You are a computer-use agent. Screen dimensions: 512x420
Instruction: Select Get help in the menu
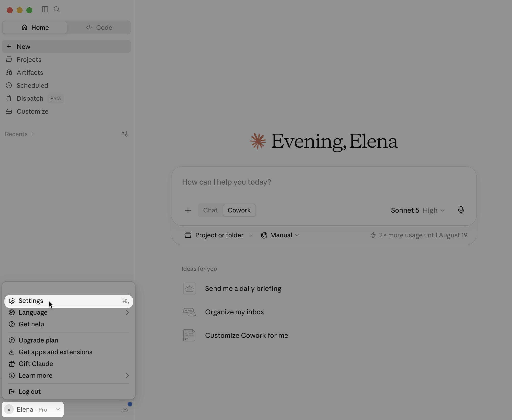coord(69,324)
